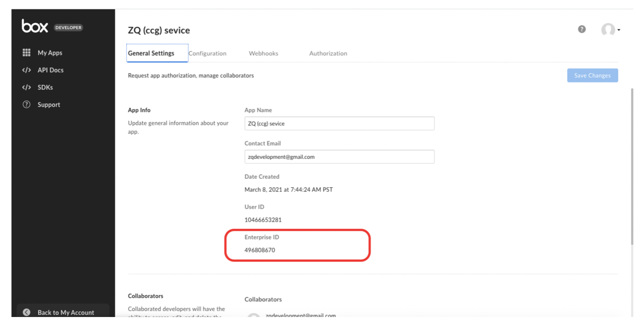Click the Date Created label
The width and height of the screenshot is (644, 325).
tap(262, 176)
